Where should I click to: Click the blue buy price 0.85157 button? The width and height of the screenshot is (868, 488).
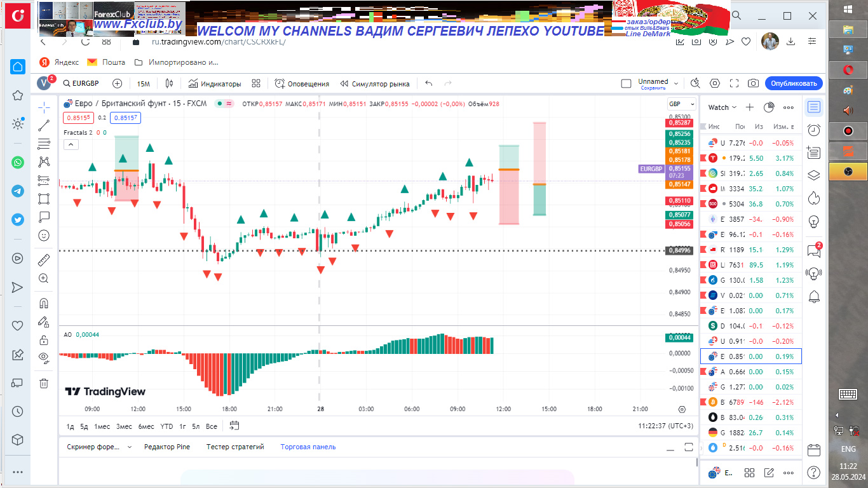125,118
